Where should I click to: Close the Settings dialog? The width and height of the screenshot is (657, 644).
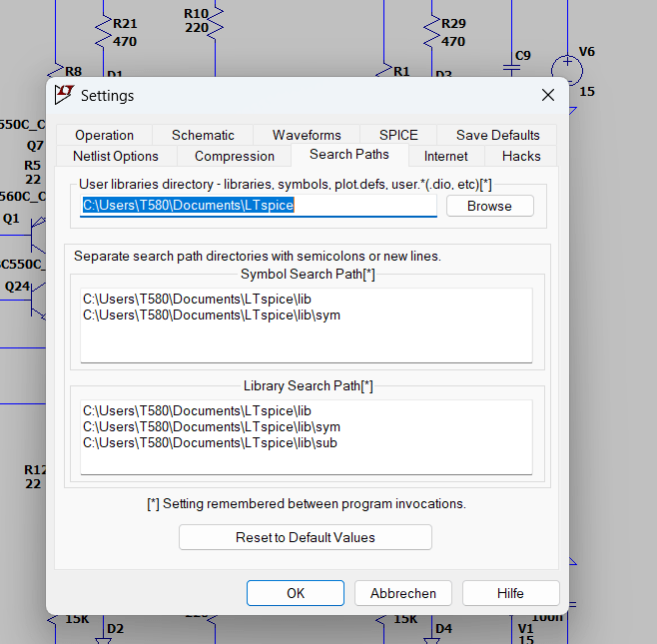click(548, 95)
